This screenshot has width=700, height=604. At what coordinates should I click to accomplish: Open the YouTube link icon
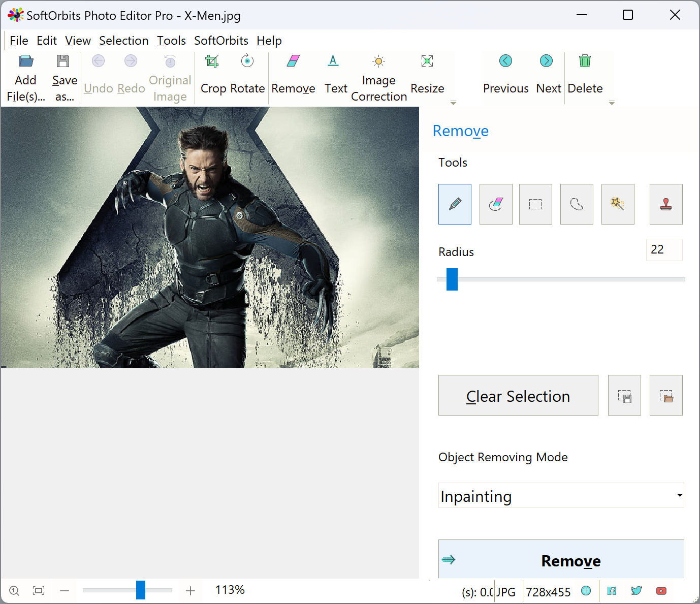point(661,591)
